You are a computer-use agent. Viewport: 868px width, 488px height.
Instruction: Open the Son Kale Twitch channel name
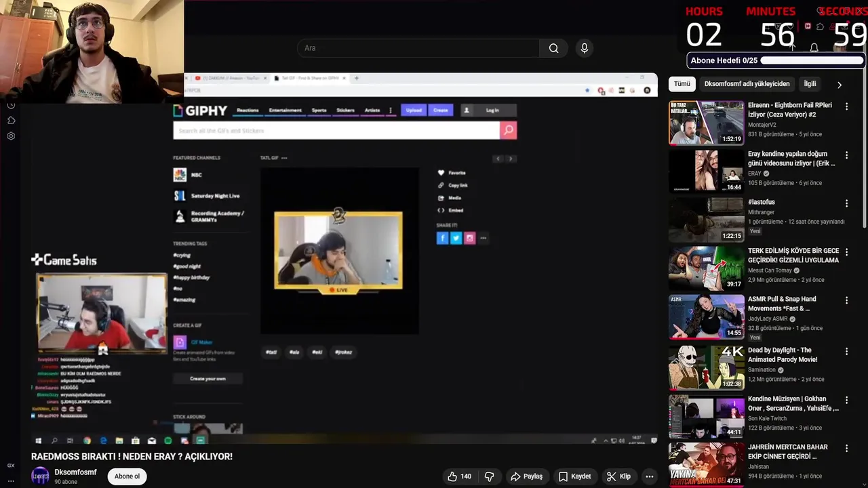768,418
